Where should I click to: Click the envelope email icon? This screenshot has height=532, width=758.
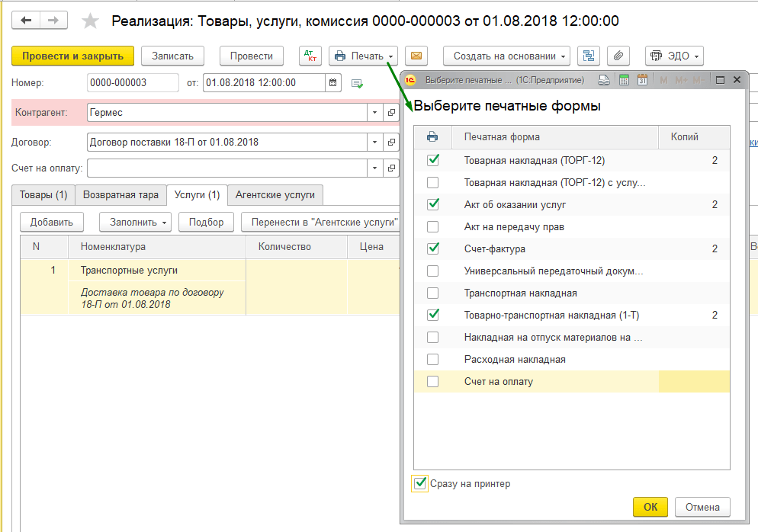pyautogui.click(x=416, y=56)
